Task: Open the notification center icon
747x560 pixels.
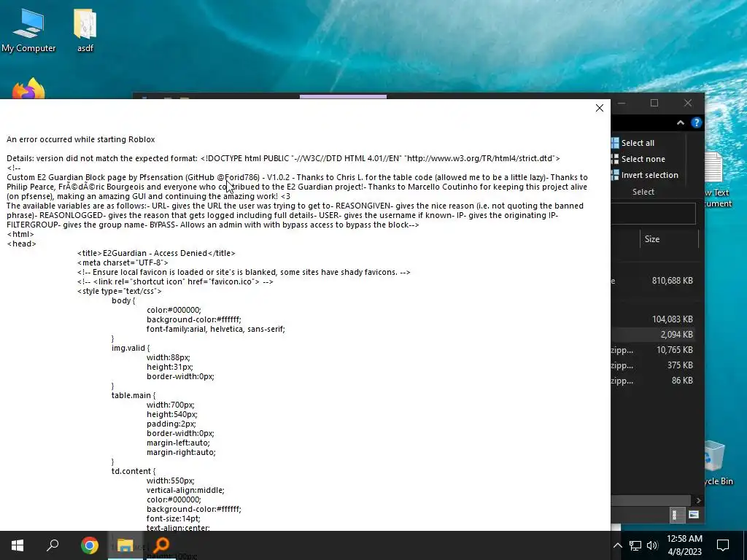Action: pyautogui.click(x=723, y=545)
